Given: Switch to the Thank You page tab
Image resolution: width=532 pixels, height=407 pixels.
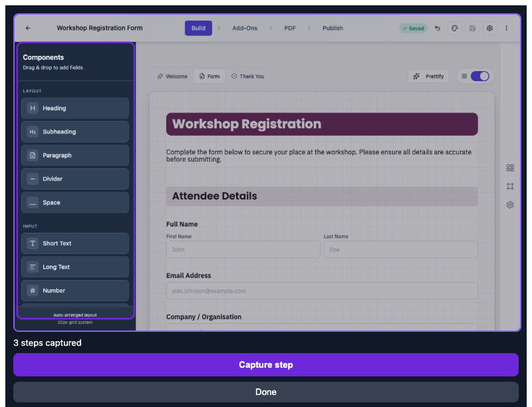Looking at the screenshot, I should (247, 76).
